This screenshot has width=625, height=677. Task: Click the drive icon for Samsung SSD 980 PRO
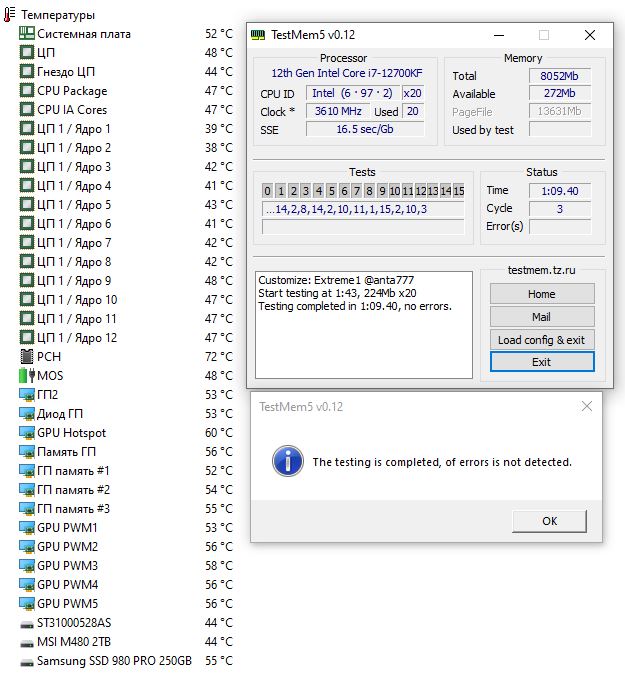(27, 662)
